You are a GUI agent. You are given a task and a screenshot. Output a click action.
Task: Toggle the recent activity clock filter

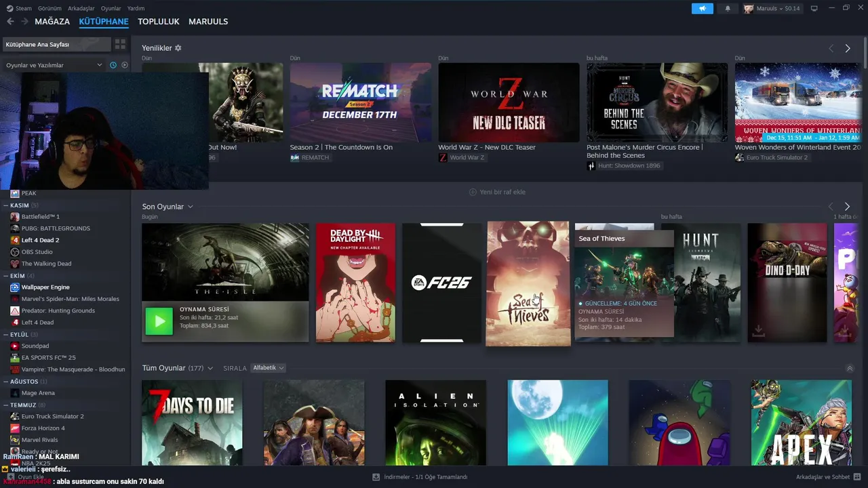[x=113, y=65]
